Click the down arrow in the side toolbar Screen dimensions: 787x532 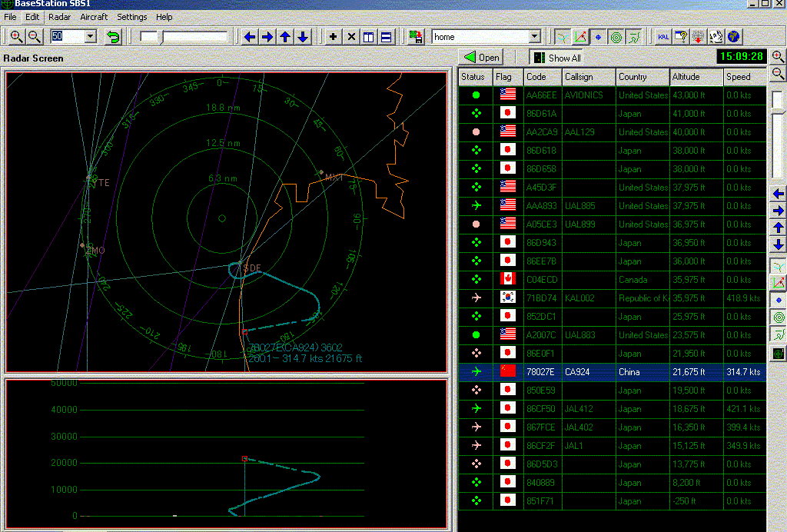click(x=779, y=244)
